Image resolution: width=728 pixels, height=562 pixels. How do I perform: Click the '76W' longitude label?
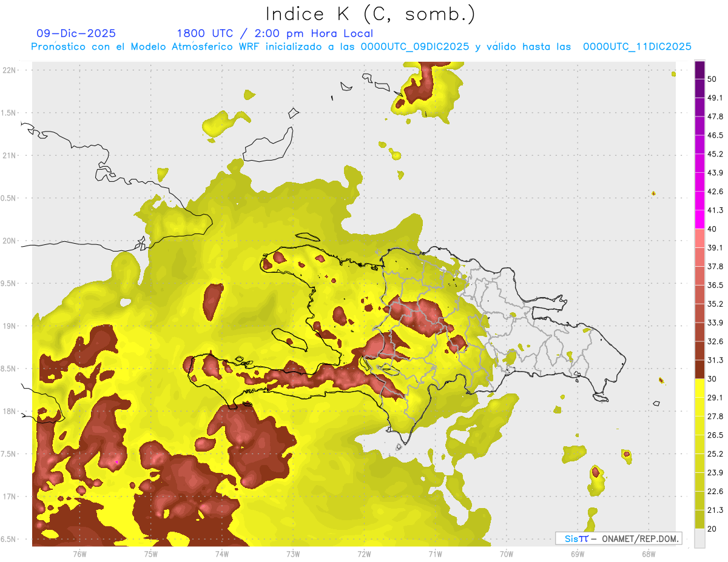79,554
